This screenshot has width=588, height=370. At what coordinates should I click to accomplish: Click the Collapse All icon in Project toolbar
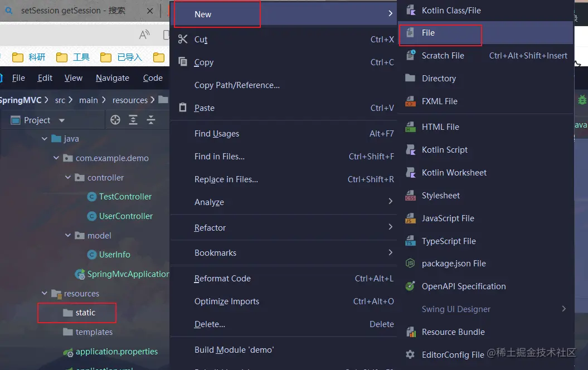150,120
